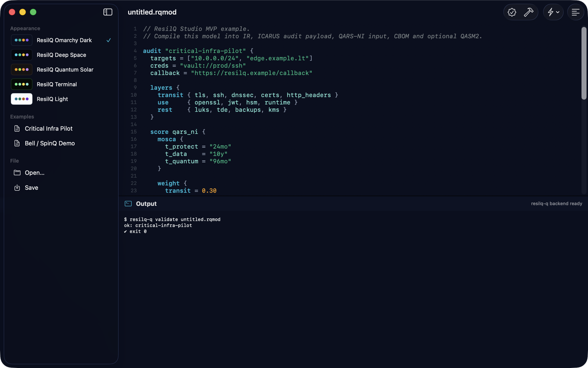Click line number 1 in the gutter

(x=135, y=29)
